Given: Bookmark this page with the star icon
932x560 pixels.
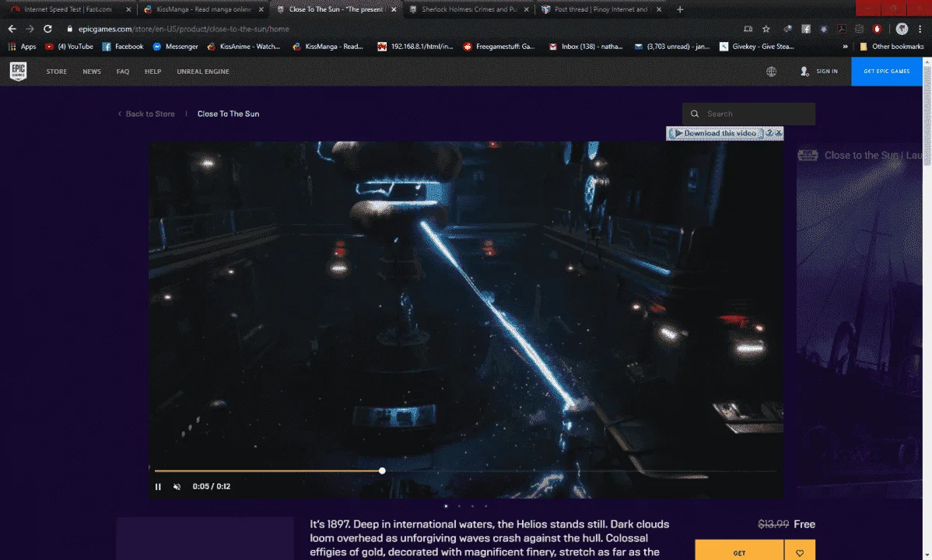Looking at the screenshot, I should (x=766, y=29).
